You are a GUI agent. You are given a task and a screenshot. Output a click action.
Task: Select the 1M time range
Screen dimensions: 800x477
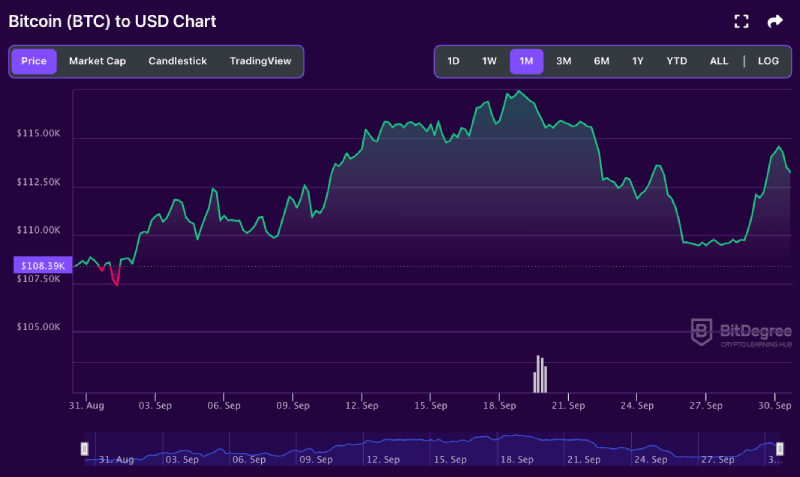pos(527,61)
